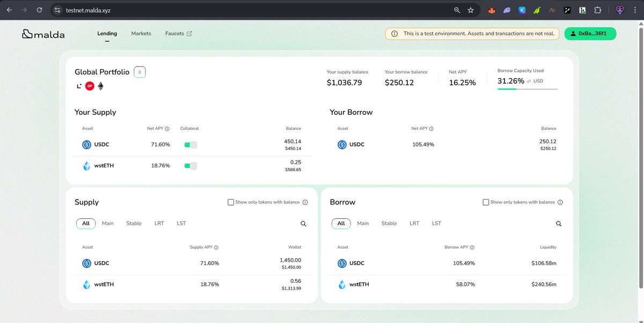Open USDC row in Your Supply
The width and height of the screenshot is (644, 323).
coord(193,145)
